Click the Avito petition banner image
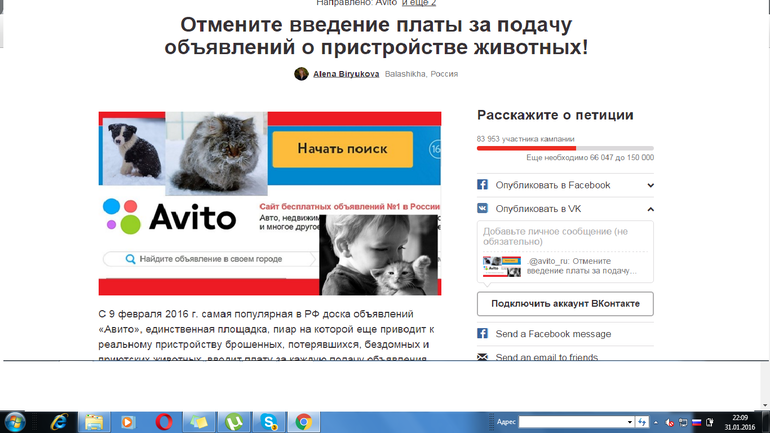 pyautogui.click(x=270, y=203)
